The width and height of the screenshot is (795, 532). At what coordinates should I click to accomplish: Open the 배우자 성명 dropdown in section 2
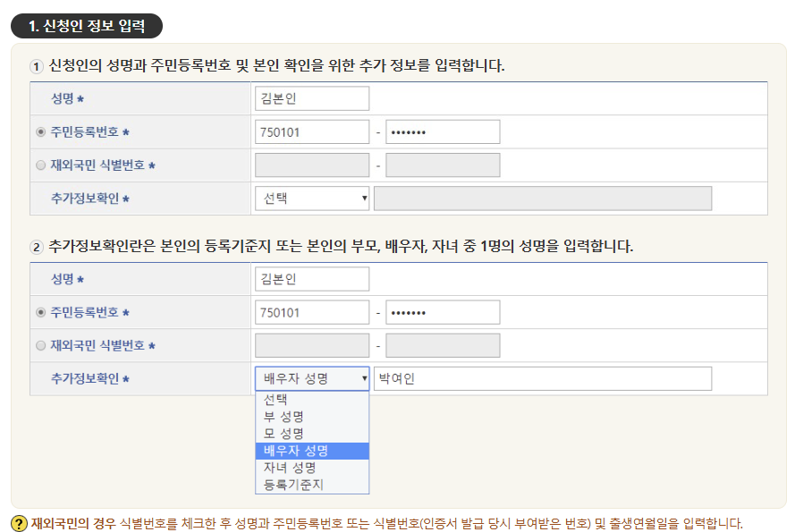[x=310, y=378]
